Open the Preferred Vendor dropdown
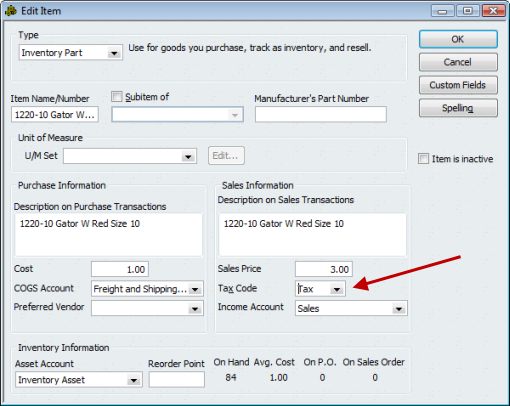Screen dimensions: 510x406 click(x=195, y=308)
